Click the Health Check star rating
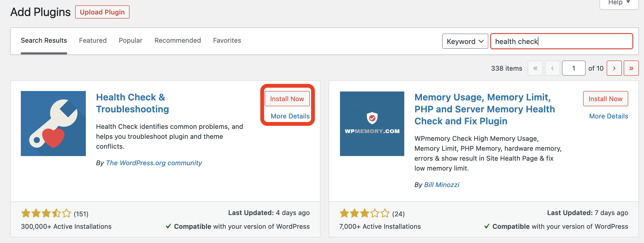The image size is (644, 243). click(x=46, y=213)
